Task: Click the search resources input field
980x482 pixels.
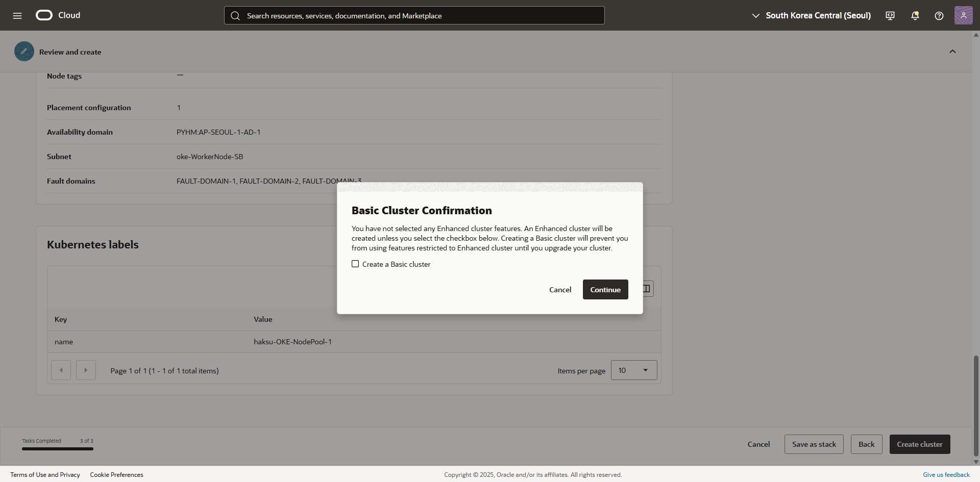Action: (x=414, y=16)
